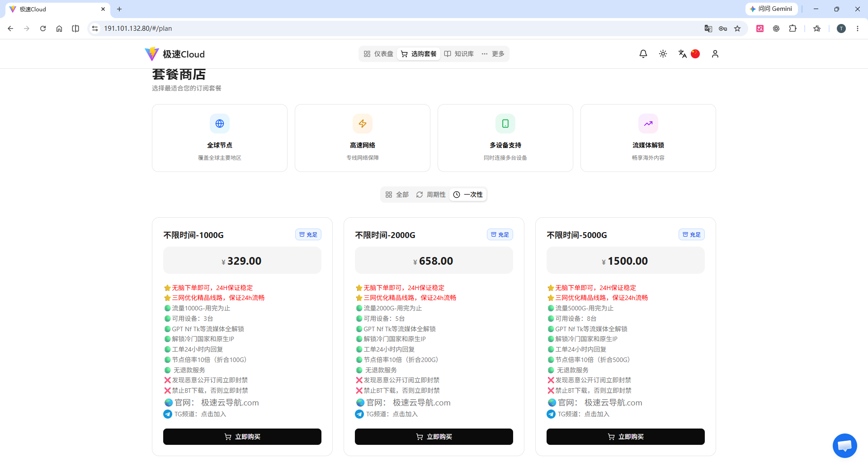868x467 pixels.
Task: Click the 官网 极速云导航.com text in 5000G plan
Action: 600,403
